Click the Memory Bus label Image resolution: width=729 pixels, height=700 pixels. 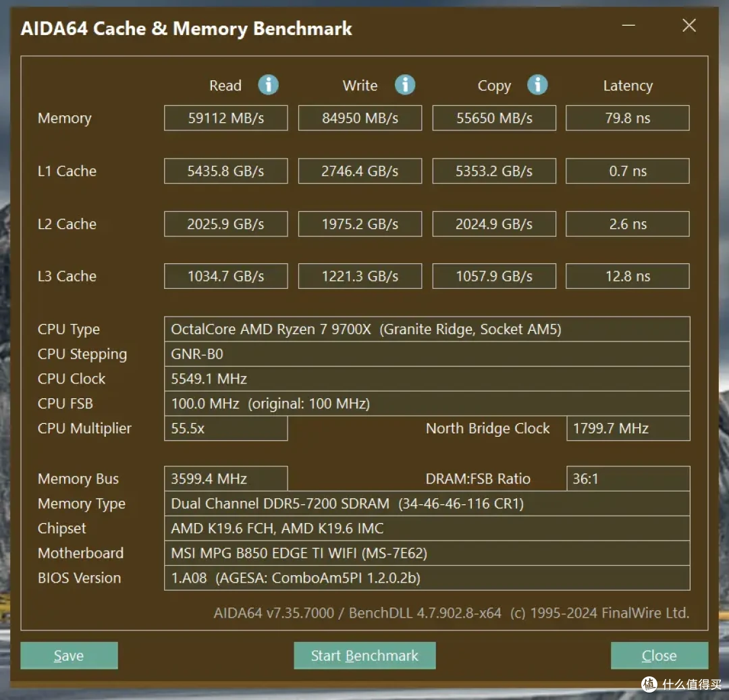[x=78, y=479]
